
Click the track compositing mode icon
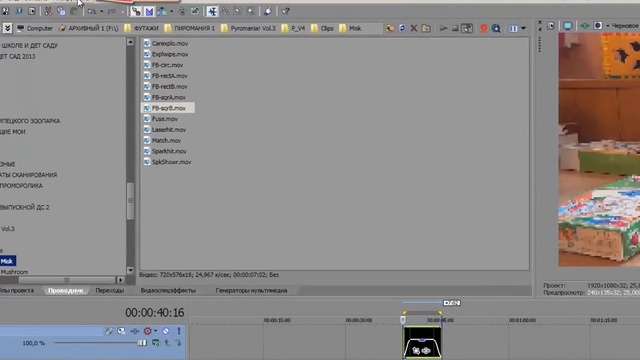pos(156,343)
